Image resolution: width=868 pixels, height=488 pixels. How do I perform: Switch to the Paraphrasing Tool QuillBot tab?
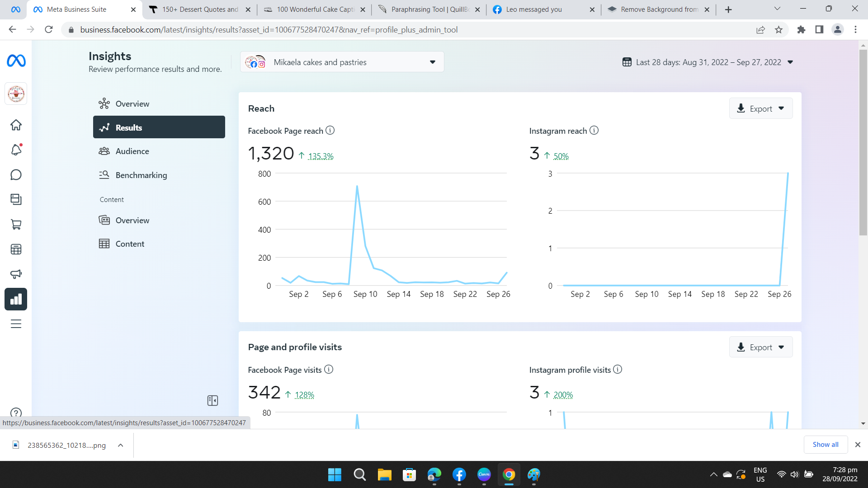point(429,9)
